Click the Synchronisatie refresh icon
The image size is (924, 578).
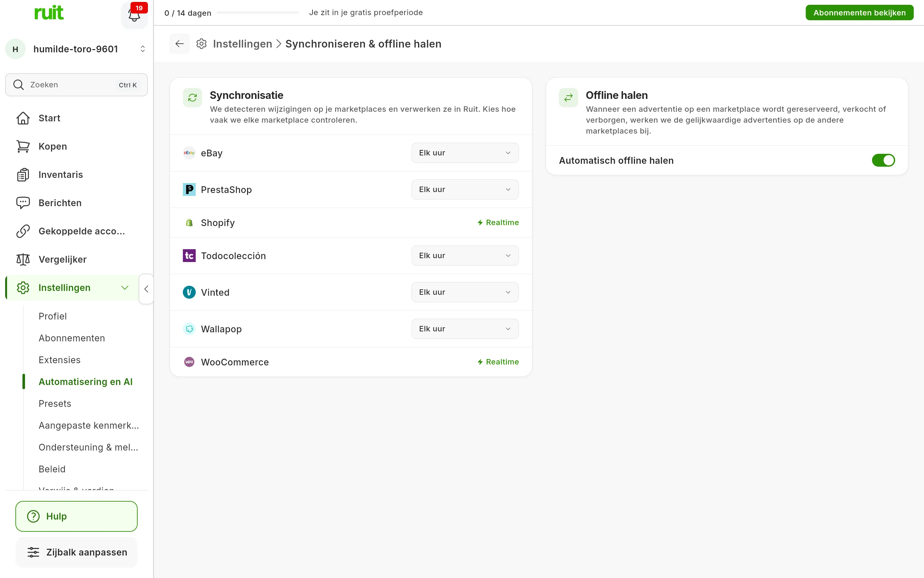[193, 98]
